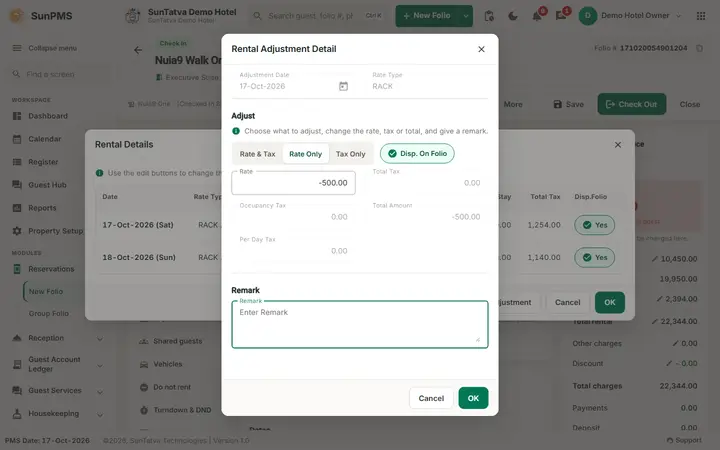Close the Rental Adjustment Detail dialog
The width and height of the screenshot is (720, 450).
coord(481,49)
